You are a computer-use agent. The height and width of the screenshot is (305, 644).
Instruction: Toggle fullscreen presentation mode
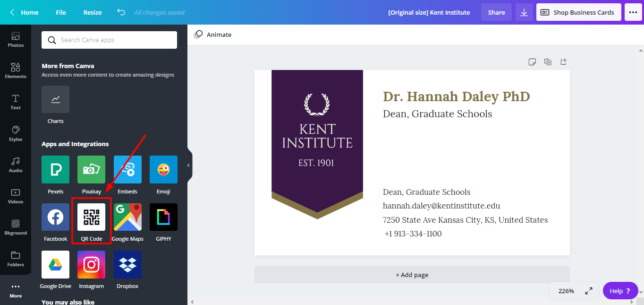589,291
